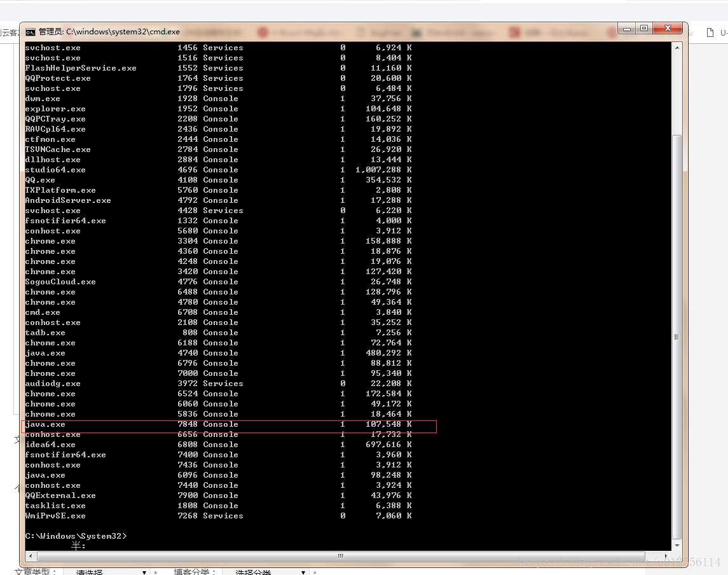
Task: Click the document icon next to U-
Action: (710, 32)
